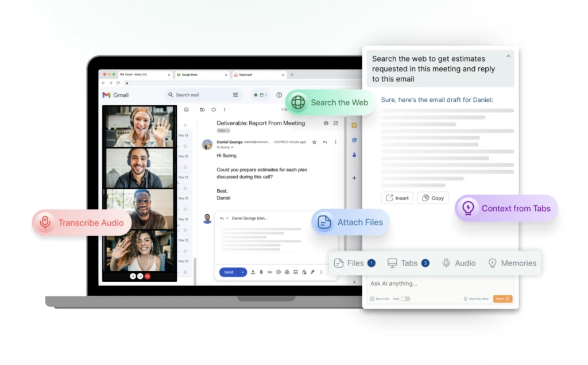End the call with the red hang-up icon
The image size is (588, 365).
click(148, 276)
